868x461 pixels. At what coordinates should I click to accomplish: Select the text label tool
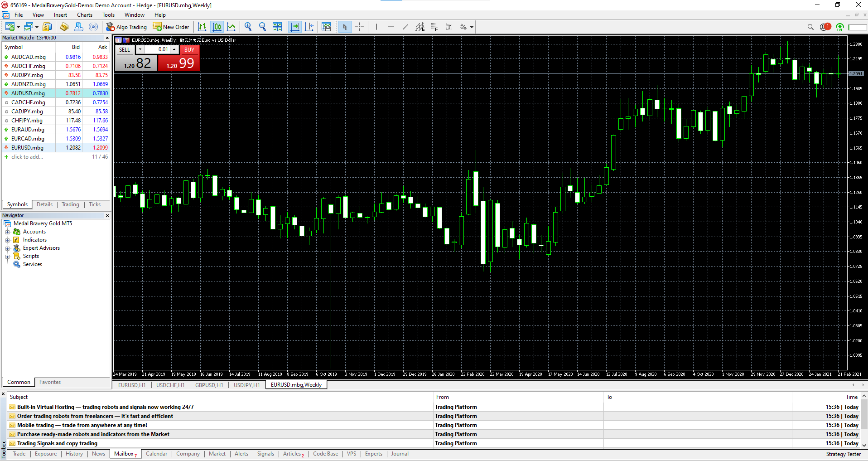pos(449,27)
